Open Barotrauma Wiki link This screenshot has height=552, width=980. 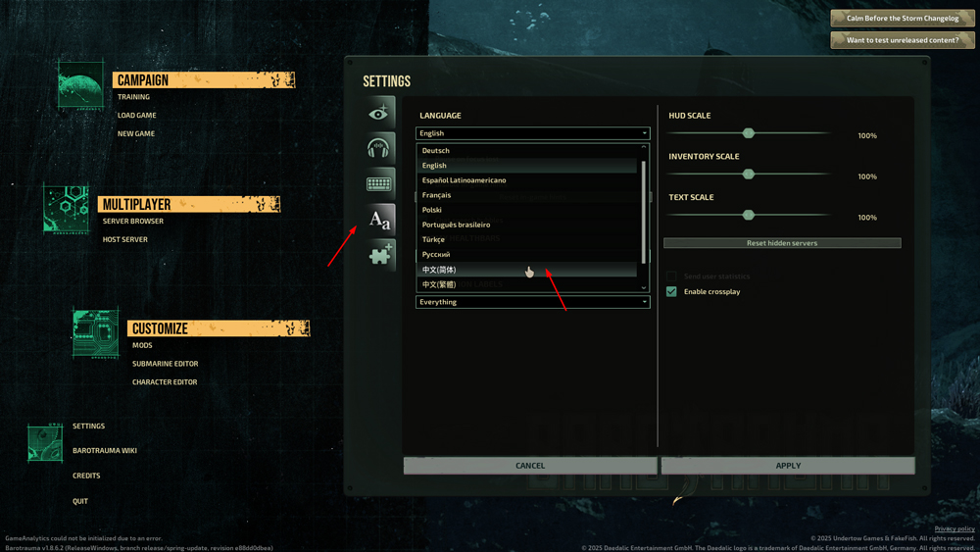pos(105,451)
